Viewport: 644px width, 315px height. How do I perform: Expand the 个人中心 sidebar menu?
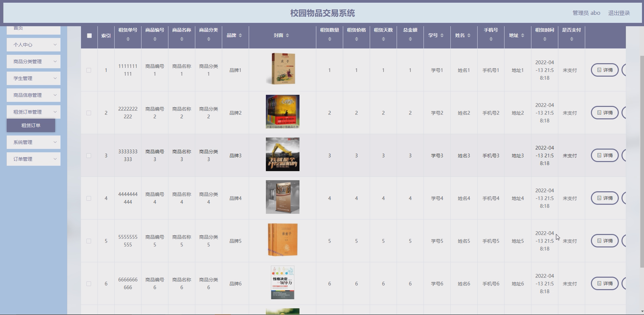click(x=34, y=45)
